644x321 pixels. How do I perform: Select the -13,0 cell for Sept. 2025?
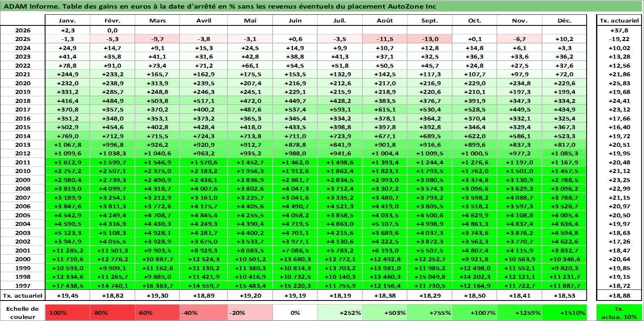pos(430,39)
